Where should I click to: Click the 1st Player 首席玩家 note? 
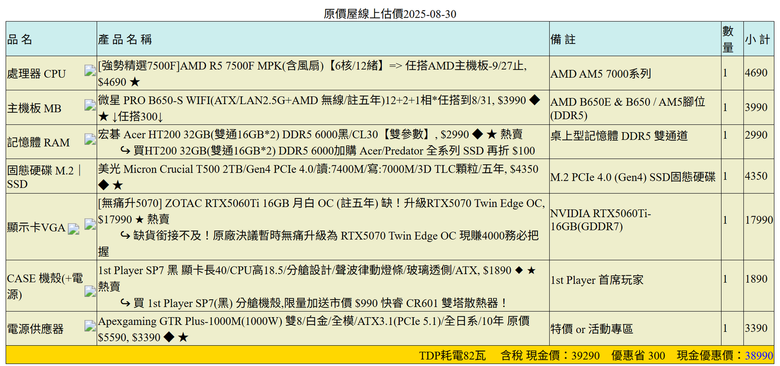[x=597, y=280]
